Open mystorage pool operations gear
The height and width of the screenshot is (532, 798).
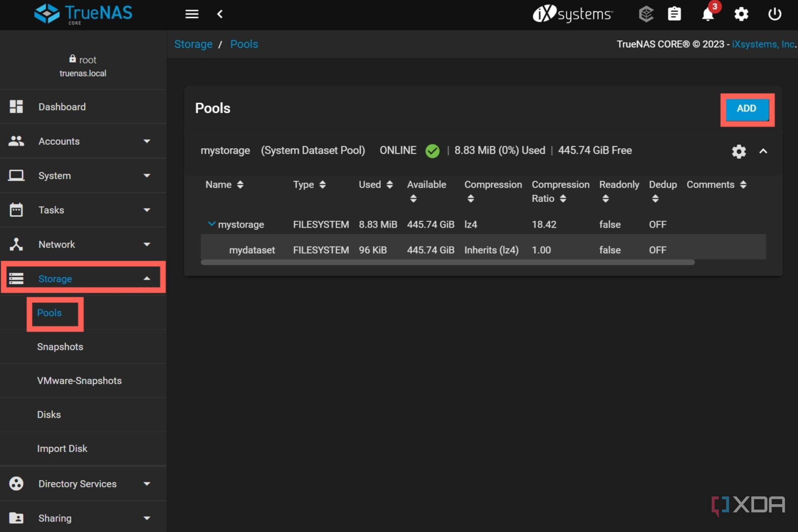(739, 151)
